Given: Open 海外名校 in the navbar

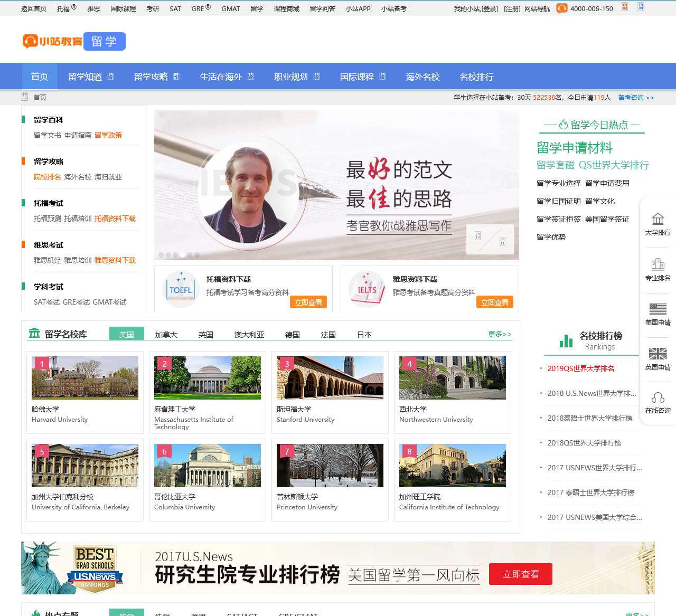Looking at the screenshot, I should click(422, 77).
